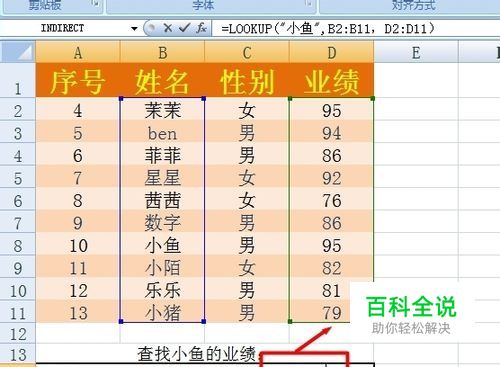Click the 剪贴板 ribbon group label
This screenshot has height=367, width=500.
pos(44,5)
